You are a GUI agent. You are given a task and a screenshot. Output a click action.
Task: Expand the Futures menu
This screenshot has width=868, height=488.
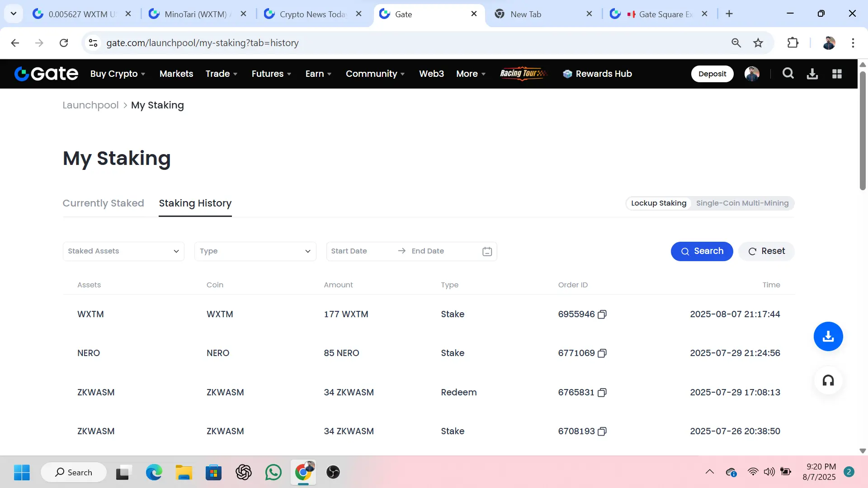click(271, 74)
